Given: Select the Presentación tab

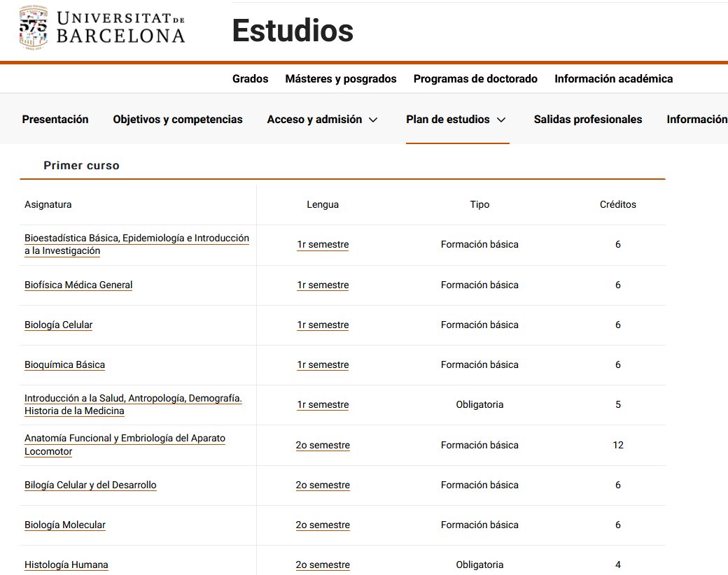Looking at the screenshot, I should (55, 120).
